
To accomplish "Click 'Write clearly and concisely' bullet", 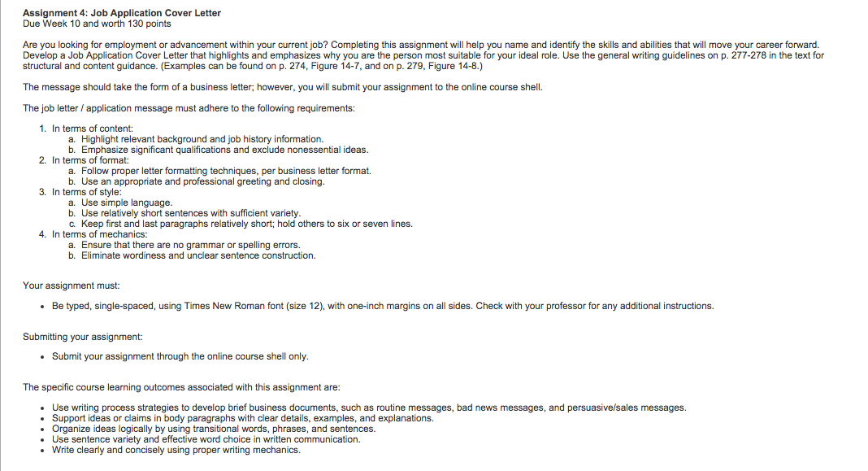I will [x=176, y=450].
